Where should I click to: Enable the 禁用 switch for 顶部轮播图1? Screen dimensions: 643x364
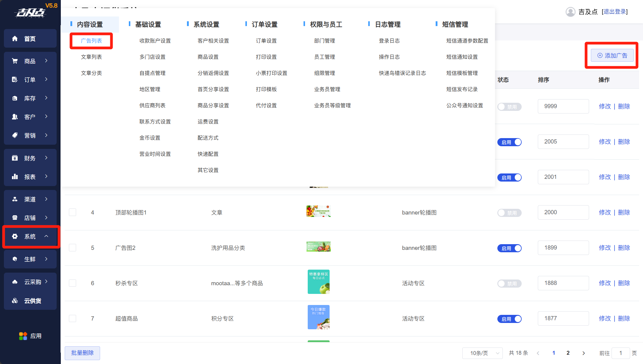pos(509,213)
